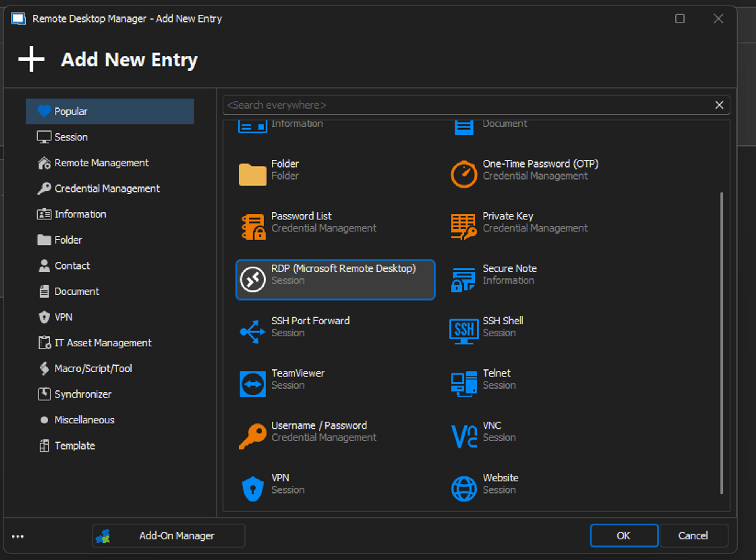Select the Username / Password key icon
756x560 pixels.
pos(253,436)
